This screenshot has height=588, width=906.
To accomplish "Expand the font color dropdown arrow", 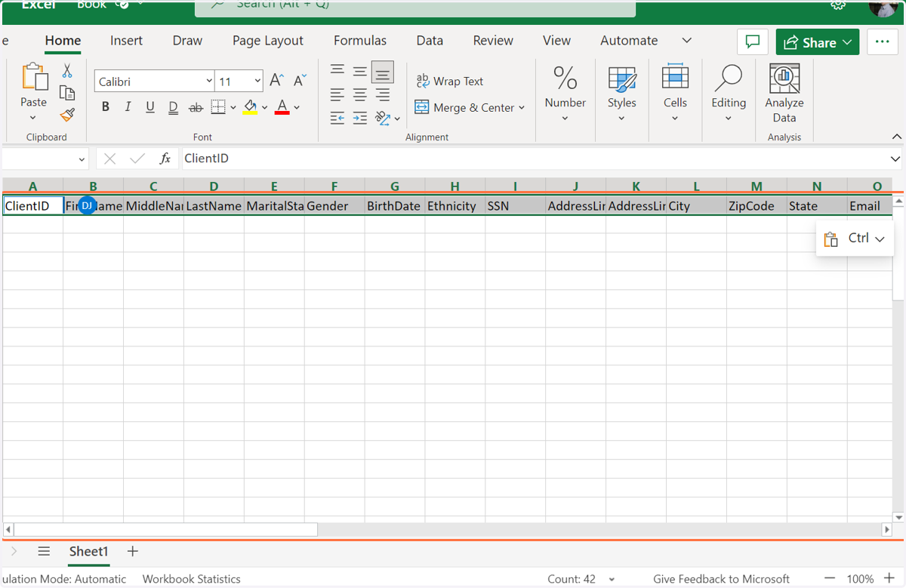I will 297,107.
